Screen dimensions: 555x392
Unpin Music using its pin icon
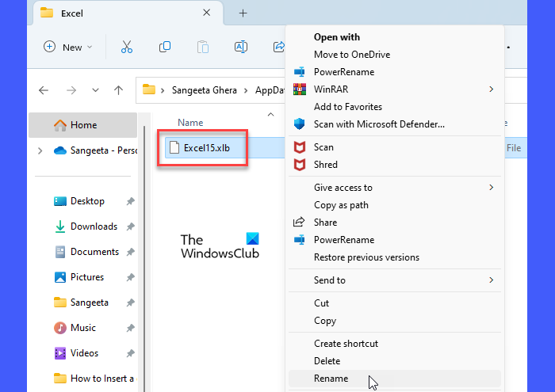click(x=131, y=328)
